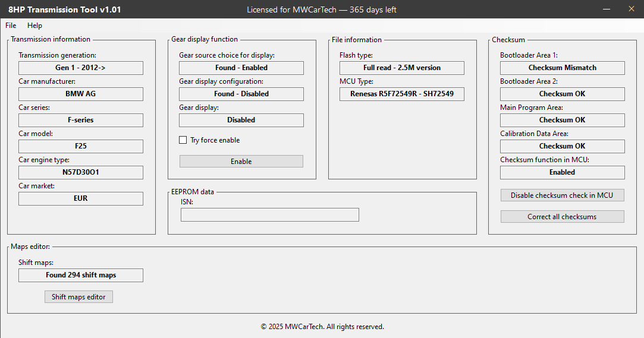Toggle the Try force enable checkbox

[x=183, y=140]
